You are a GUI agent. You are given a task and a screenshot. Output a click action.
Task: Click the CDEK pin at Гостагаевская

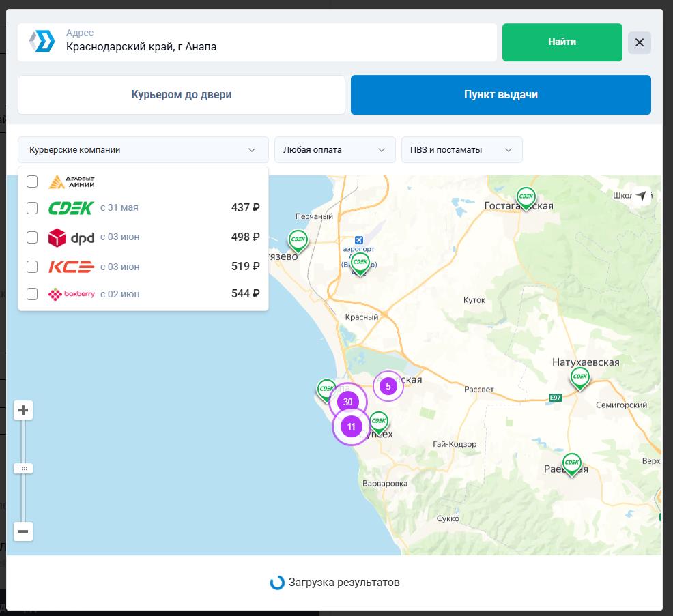click(526, 197)
